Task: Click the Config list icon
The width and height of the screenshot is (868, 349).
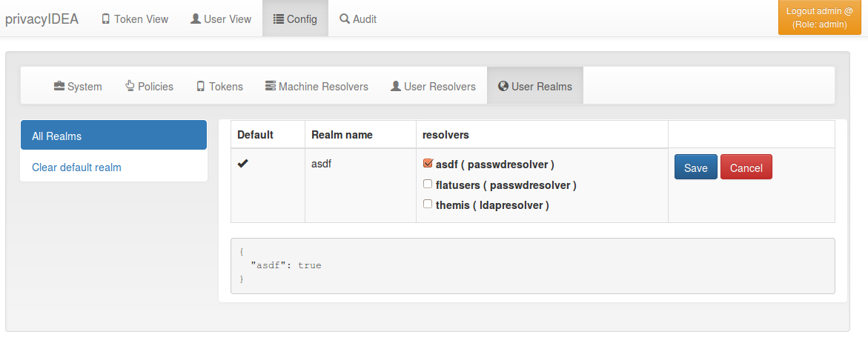Action: pyautogui.click(x=279, y=19)
